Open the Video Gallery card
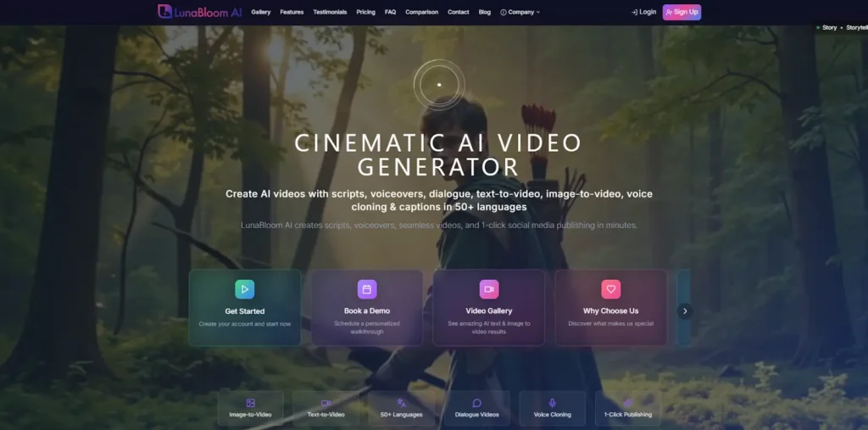 point(489,308)
